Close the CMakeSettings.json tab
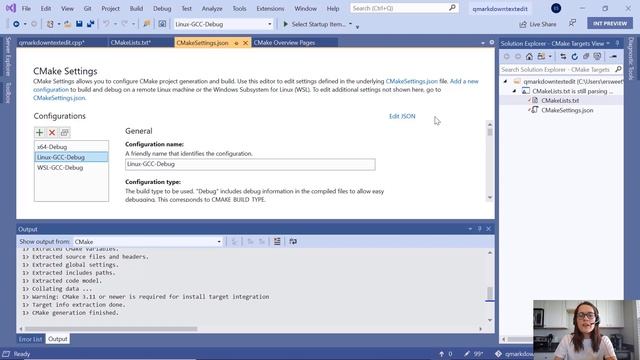This screenshot has width=640, height=360. (x=245, y=43)
